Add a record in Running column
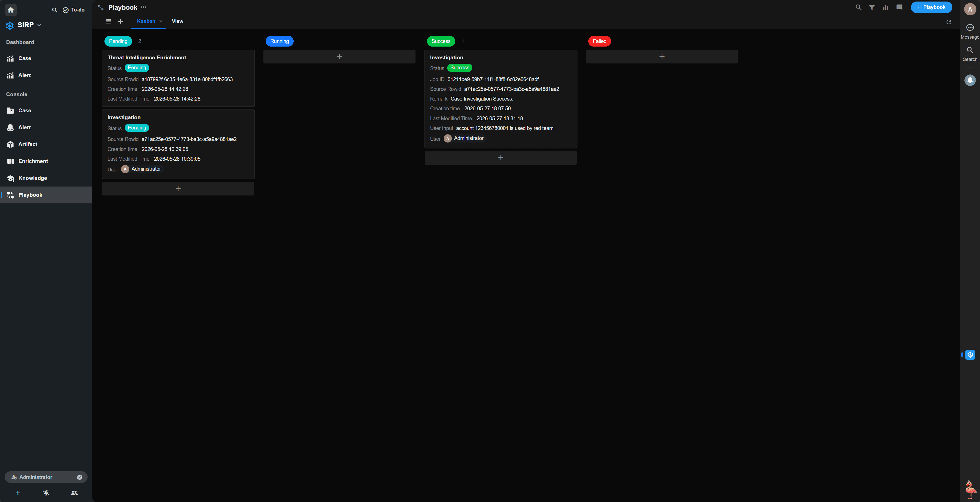This screenshot has height=502, width=980. [339, 57]
